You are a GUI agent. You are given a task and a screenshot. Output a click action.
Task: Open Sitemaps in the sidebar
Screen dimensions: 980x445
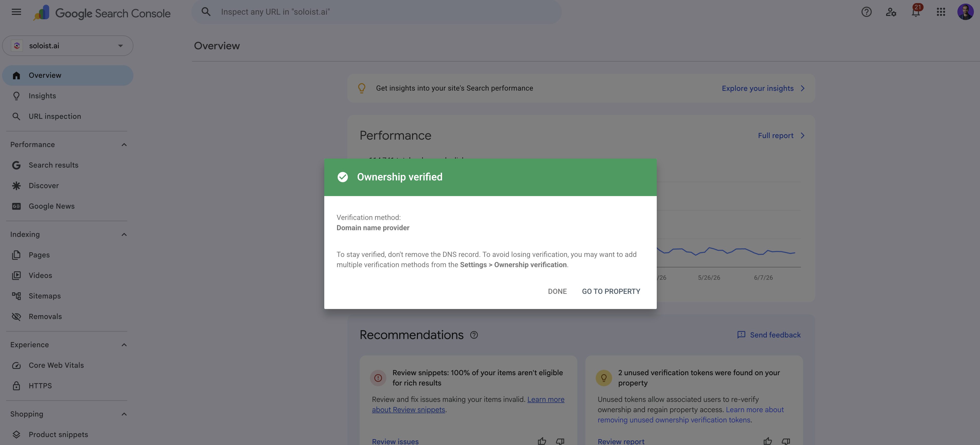click(68, 296)
